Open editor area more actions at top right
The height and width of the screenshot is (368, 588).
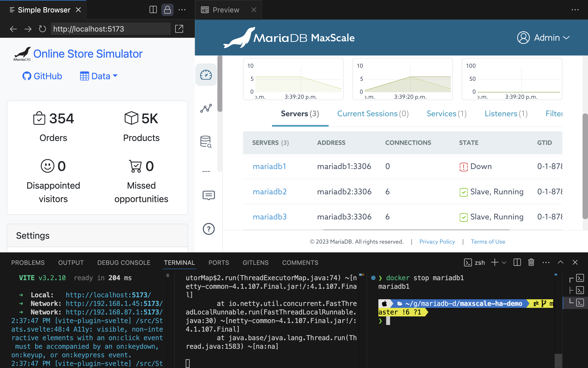(x=575, y=10)
